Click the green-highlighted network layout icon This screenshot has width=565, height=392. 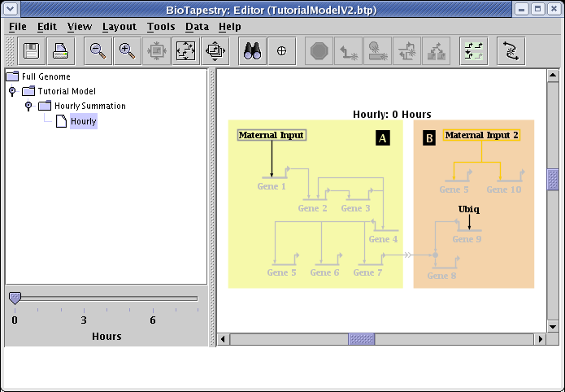[473, 50]
